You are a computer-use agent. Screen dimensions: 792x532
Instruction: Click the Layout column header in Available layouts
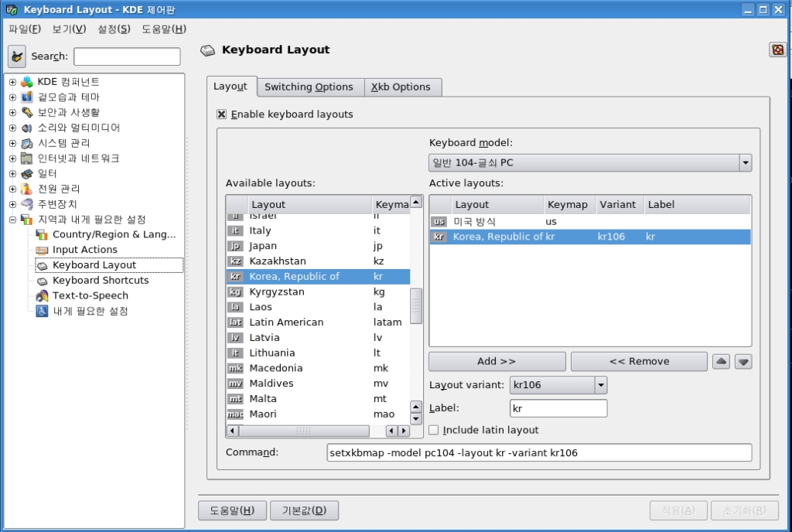point(309,204)
